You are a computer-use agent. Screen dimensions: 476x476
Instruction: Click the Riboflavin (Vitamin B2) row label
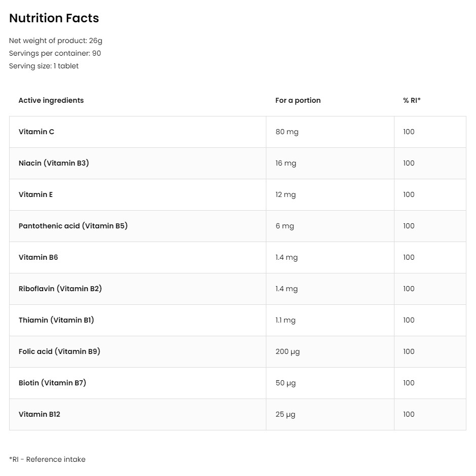click(x=60, y=289)
